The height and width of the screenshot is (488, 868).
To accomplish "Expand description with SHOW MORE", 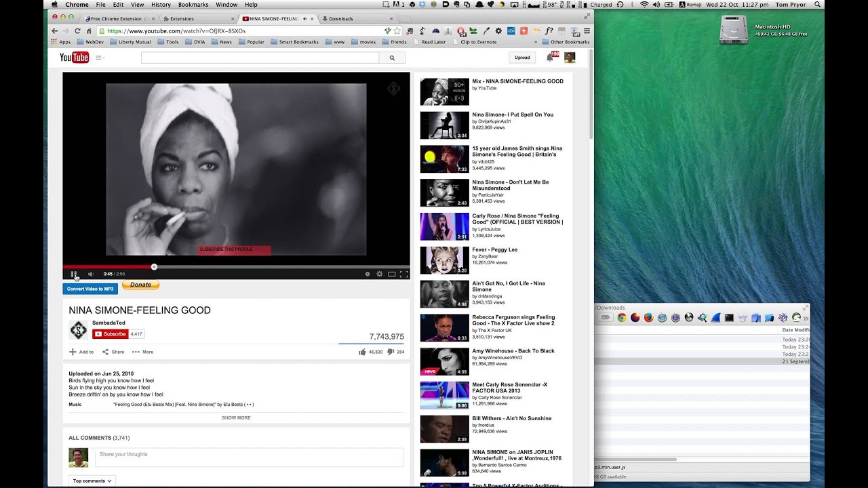I will click(x=236, y=418).
